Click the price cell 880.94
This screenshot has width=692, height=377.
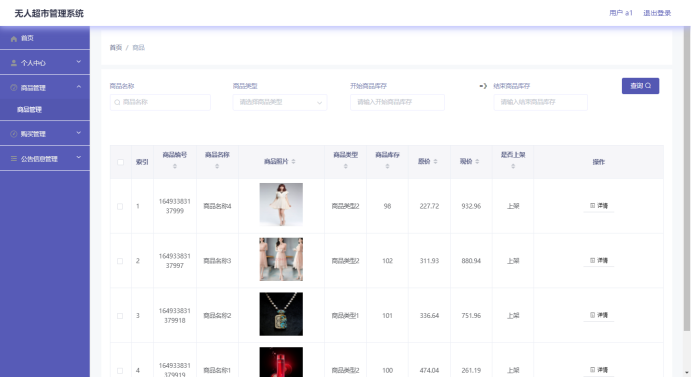[x=471, y=261]
